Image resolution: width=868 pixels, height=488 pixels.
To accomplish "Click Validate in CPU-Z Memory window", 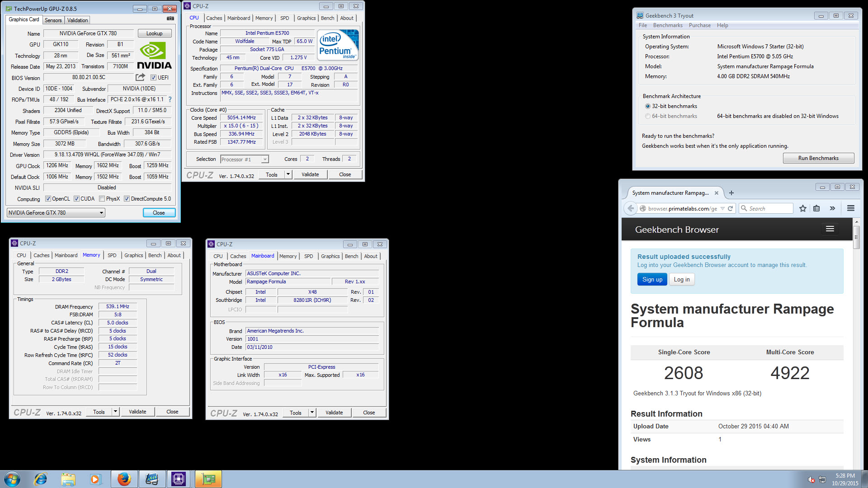I will pyautogui.click(x=137, y=412).
